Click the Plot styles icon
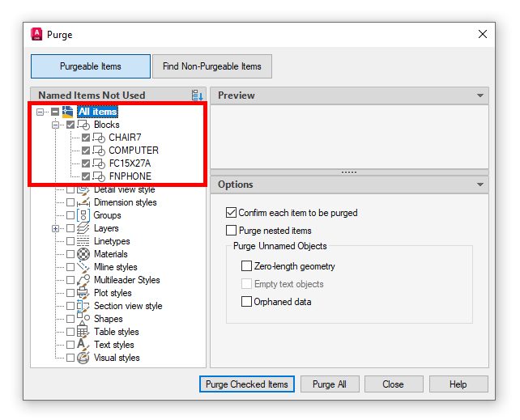520x420 pixels. (83, 293)
